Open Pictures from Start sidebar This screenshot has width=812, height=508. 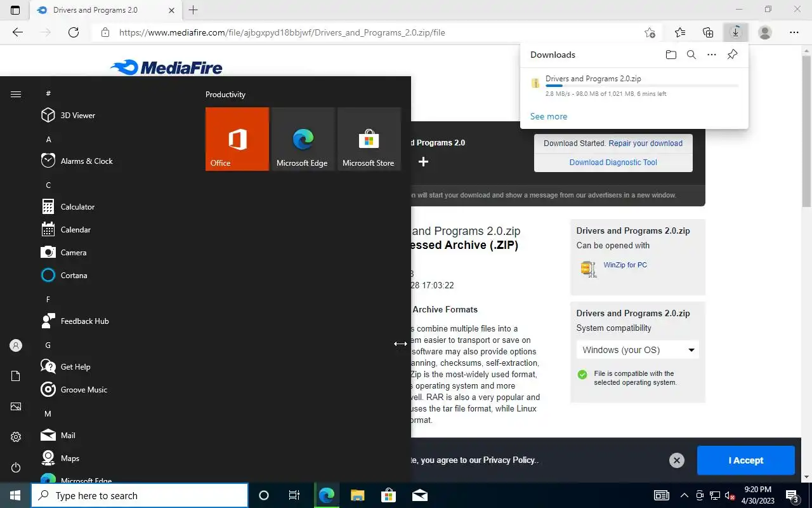(16, 406)
